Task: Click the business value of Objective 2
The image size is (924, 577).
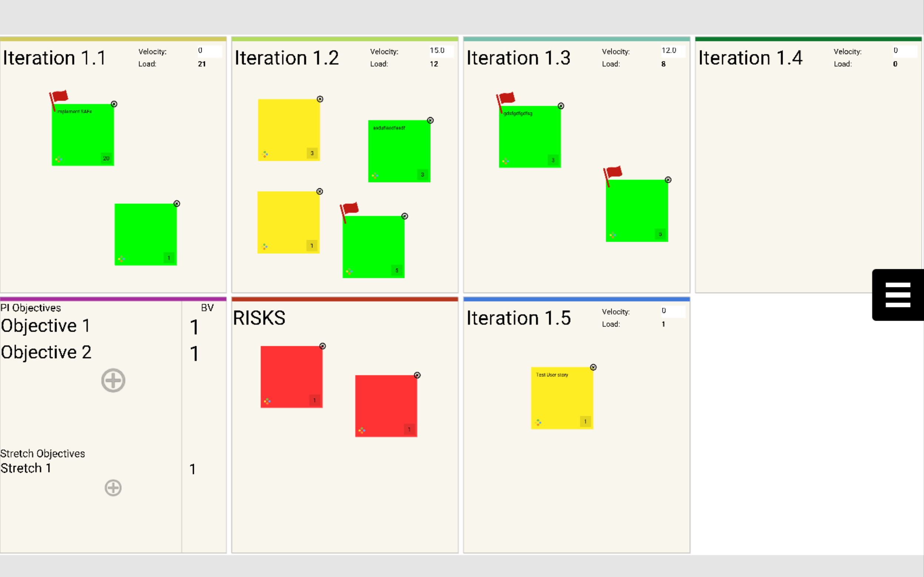Action: (x=194, y=353)
